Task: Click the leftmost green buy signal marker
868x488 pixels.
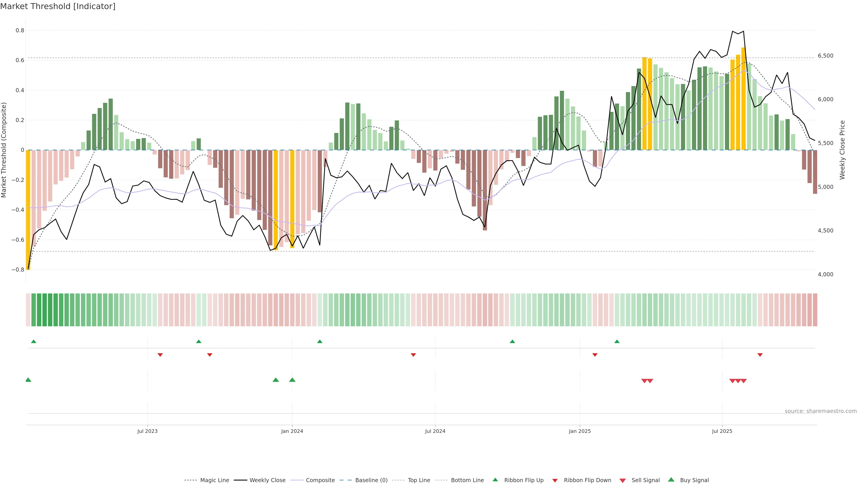Action: click(28, 380)
